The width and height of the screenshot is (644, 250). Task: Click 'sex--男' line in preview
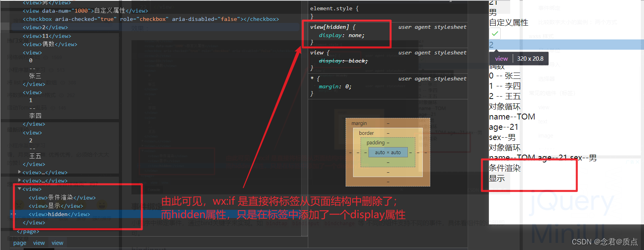[x=502, y=137]
